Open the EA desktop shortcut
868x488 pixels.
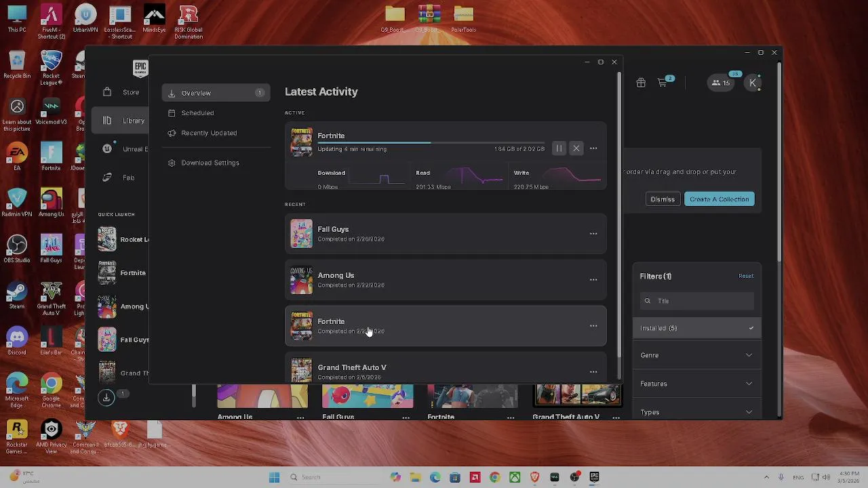click(17, 157)
